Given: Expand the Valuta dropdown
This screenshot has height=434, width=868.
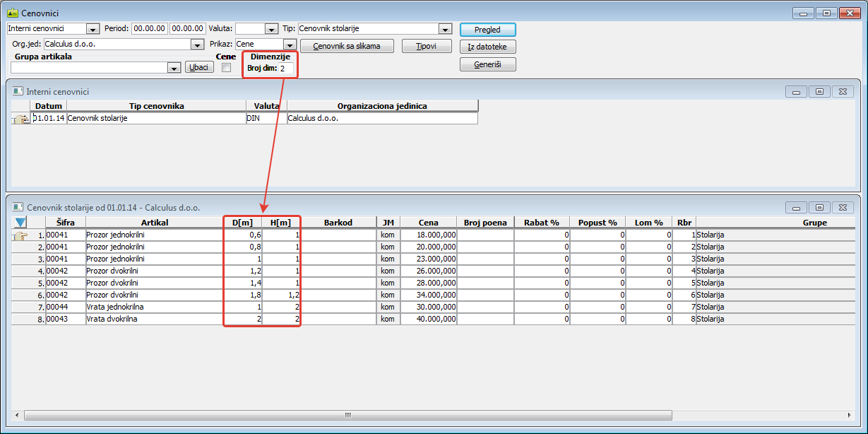Looking at the screenshot, I should click(x=271, y=29).
